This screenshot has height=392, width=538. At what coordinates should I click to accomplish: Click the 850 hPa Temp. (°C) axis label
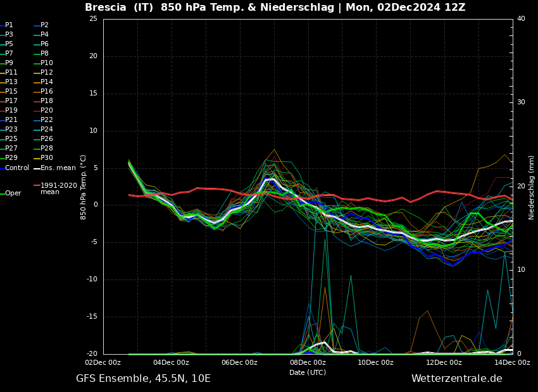tap(83, 187)
